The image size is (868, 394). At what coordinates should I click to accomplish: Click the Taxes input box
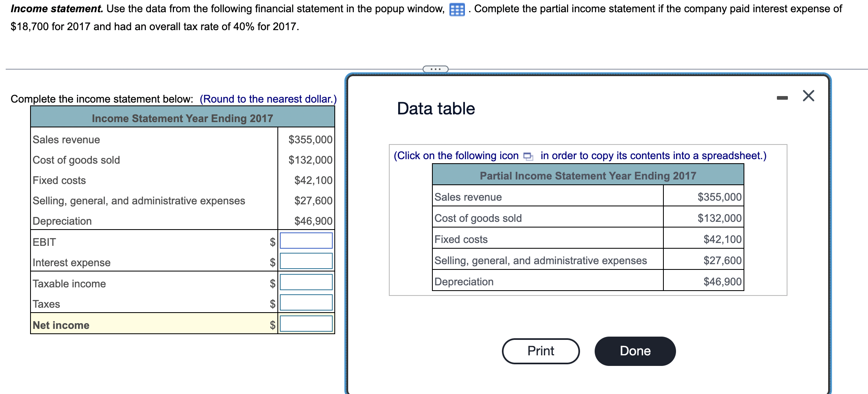(x=305, y=303)
